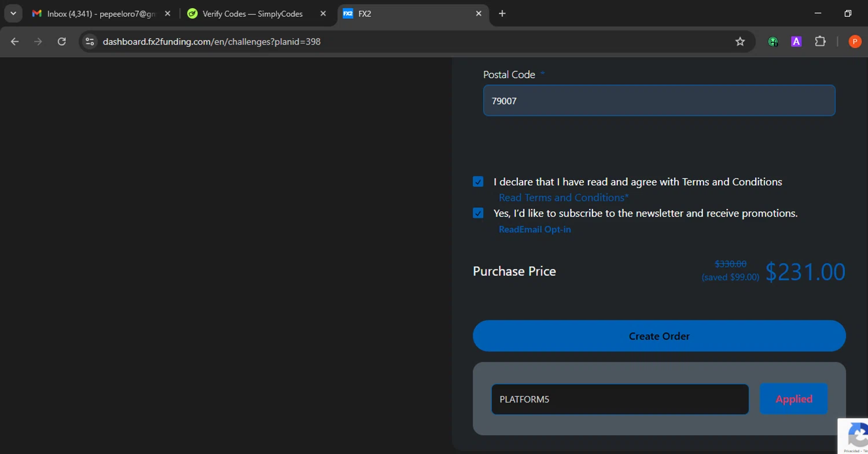Open the tab search dropdown arrow
This screenshot has height=454, width=868.
[x=13, y=13]
